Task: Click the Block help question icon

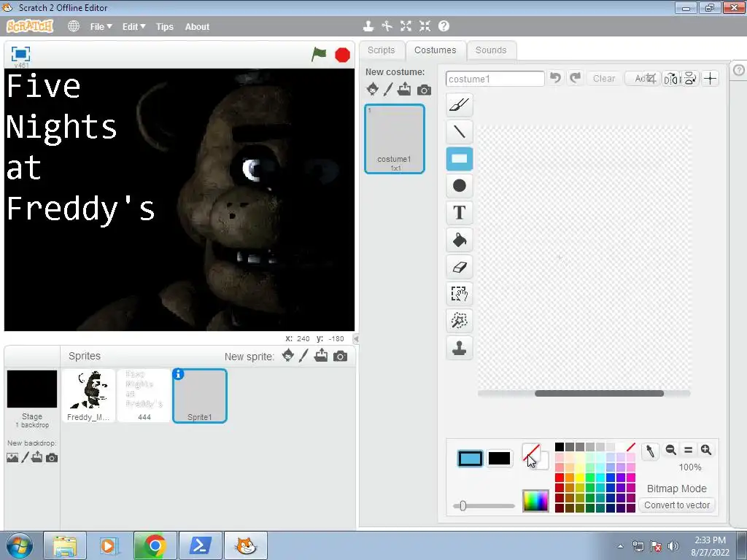Action: (x=444, y=26)
